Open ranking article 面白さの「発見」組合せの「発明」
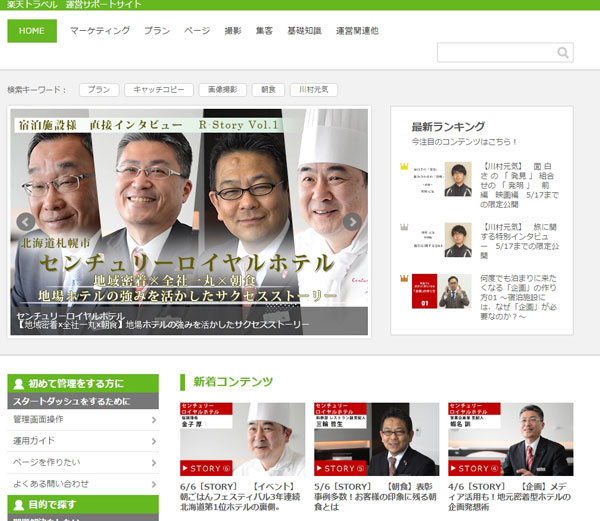Screen dimensions: 600x521 point(519,186)
